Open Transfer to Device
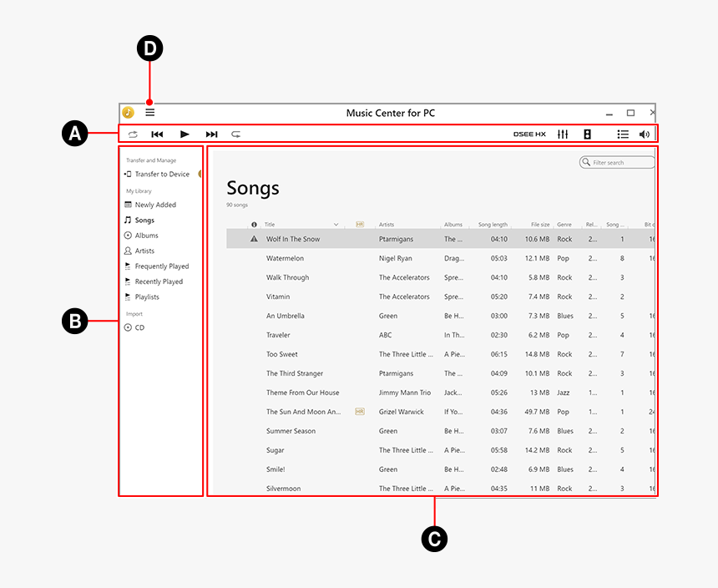This screenshot has width=718, height=588. (x=157, y=174)
